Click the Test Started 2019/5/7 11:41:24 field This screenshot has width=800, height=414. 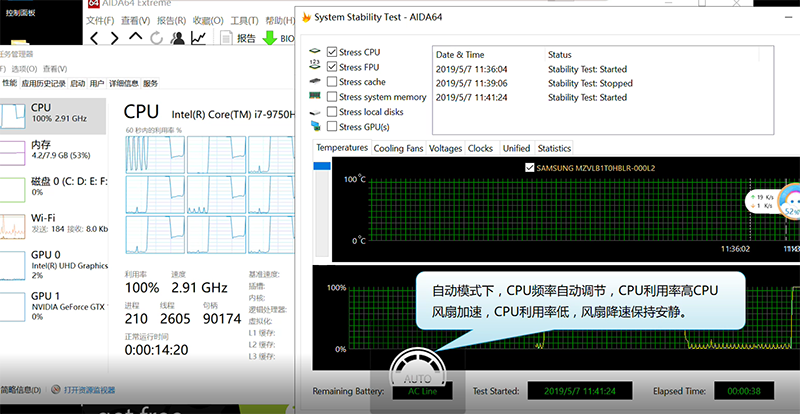580,391
